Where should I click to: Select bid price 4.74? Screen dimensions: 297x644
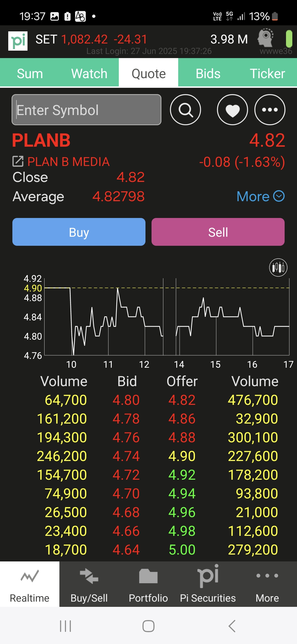tap(126, 456)
